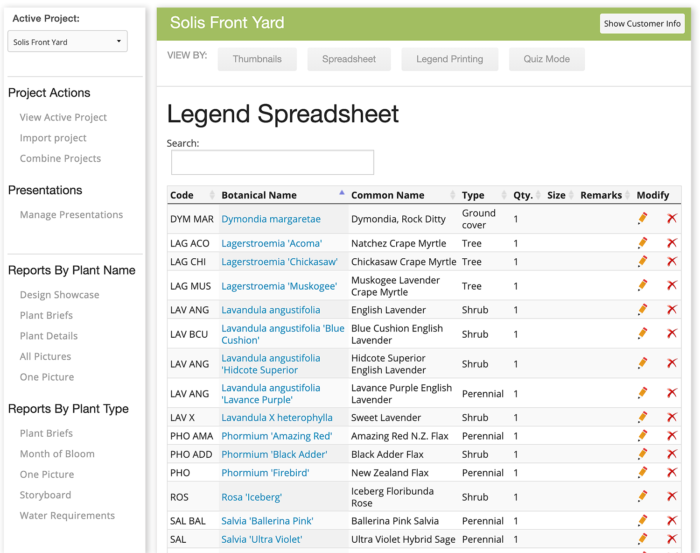Delete the Ultra Violet Hybrid Sage row

click(x=672, y=539)
